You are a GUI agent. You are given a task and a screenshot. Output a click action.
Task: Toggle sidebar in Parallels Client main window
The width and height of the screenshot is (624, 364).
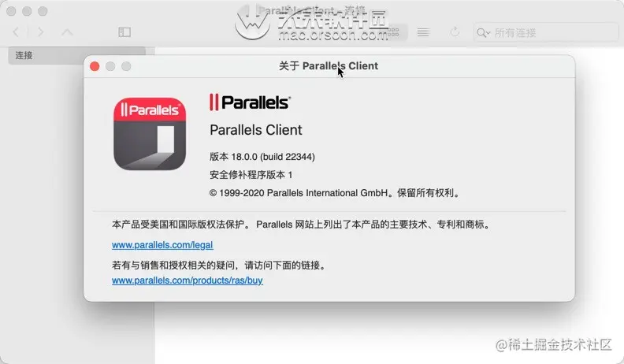pos(124,32)
